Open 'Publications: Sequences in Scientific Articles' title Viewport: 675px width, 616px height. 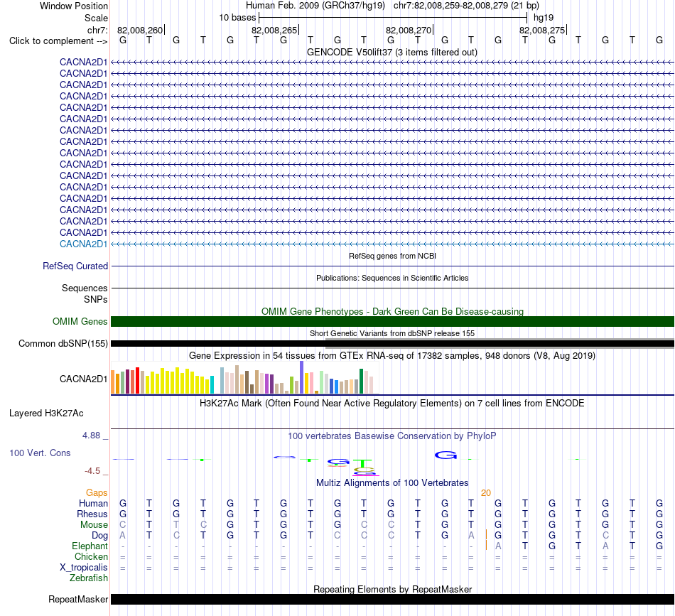[x=392, y=278]
